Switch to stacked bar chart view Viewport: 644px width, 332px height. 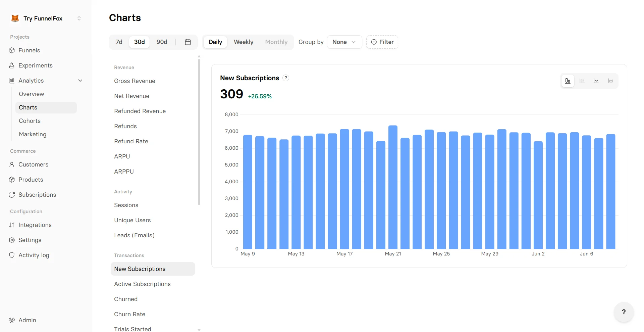pyautogui.click(x=582, y=81)
